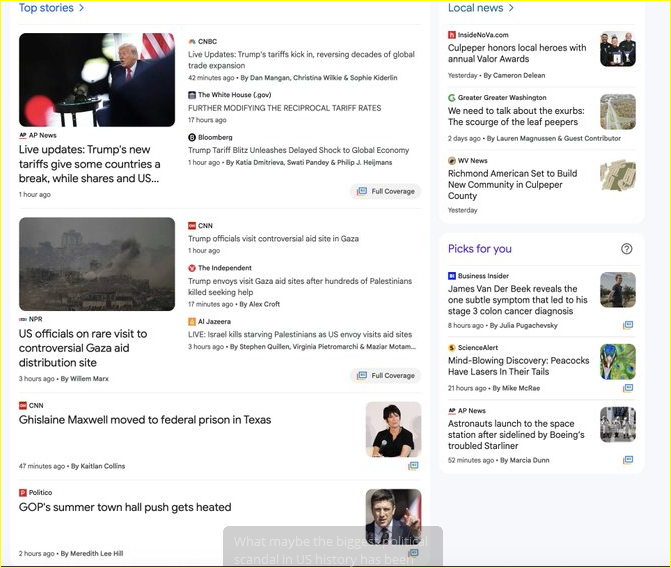Click the Valor Awards group photo thumbnail
The width and height of the screenshot is (671, 568).
pyautogui.click(x=618, y=49)
